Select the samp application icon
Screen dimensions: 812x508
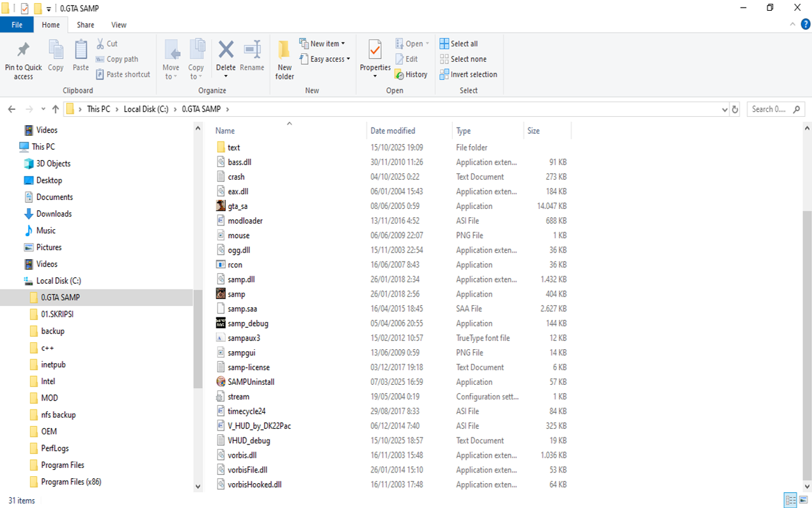(x=221, y=294)
